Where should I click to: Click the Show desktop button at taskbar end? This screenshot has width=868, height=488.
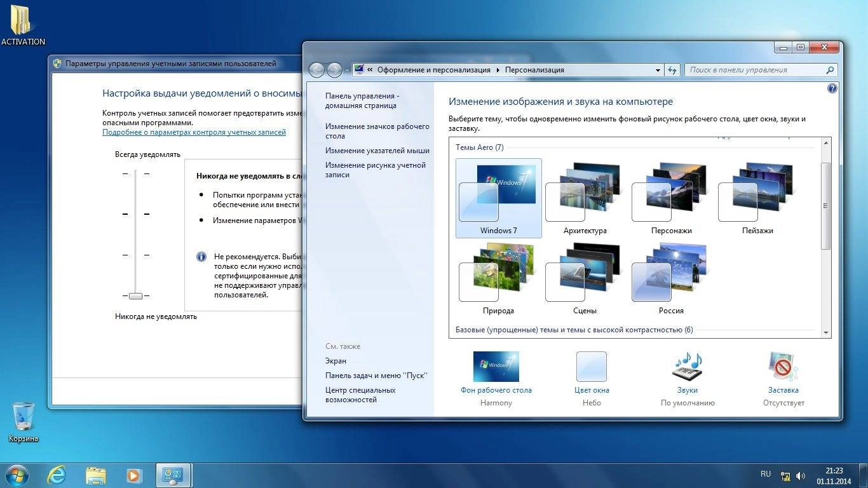(x=863, y=476)
